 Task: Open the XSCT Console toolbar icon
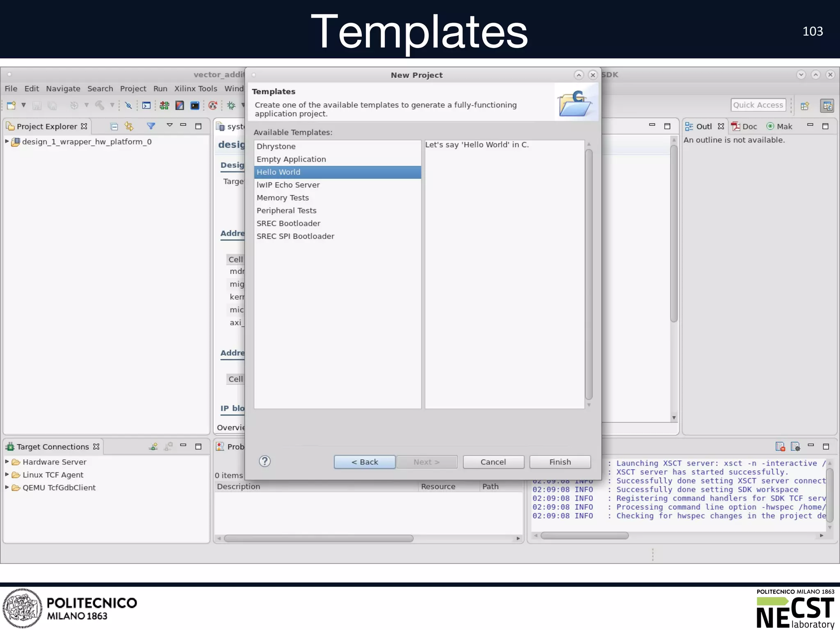click(x=146, y=105)
